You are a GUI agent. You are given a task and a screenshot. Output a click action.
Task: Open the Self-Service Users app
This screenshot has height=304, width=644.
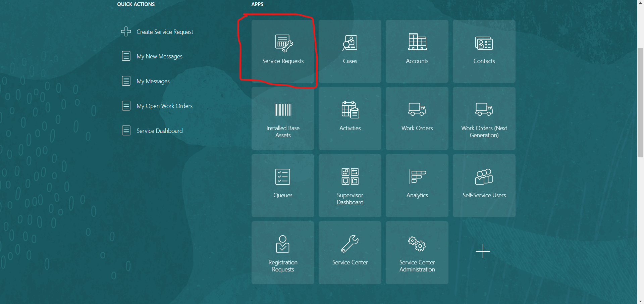click(x=484, y=185)
